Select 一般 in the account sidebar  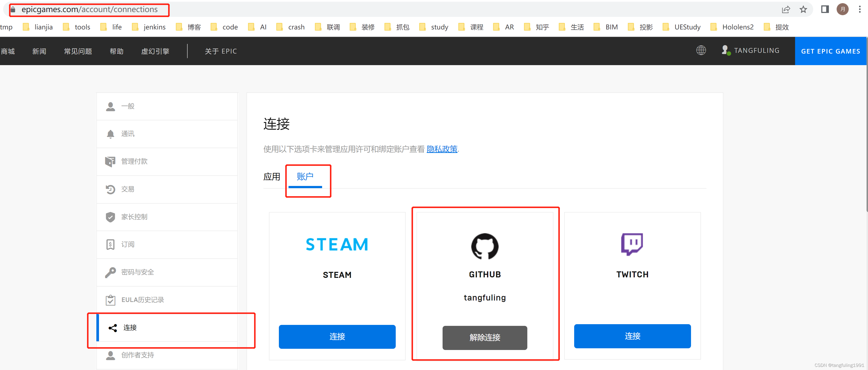pyautogui.click(x=167, y=106)
